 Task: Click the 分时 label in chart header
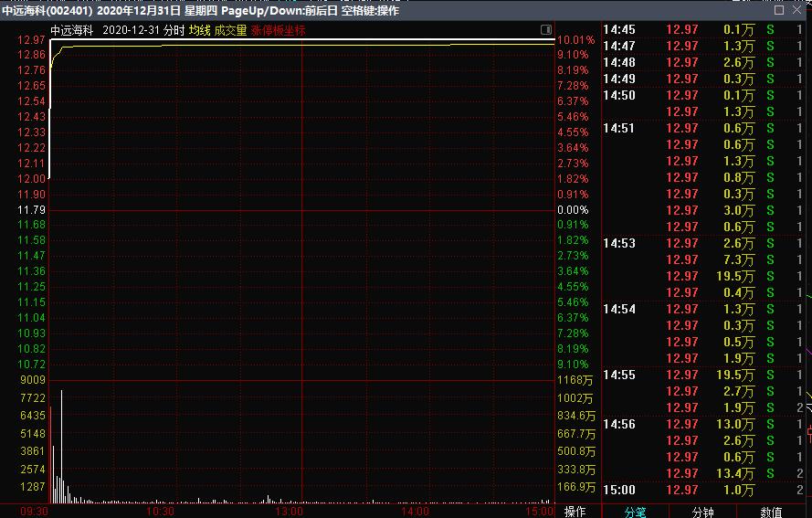174,30
